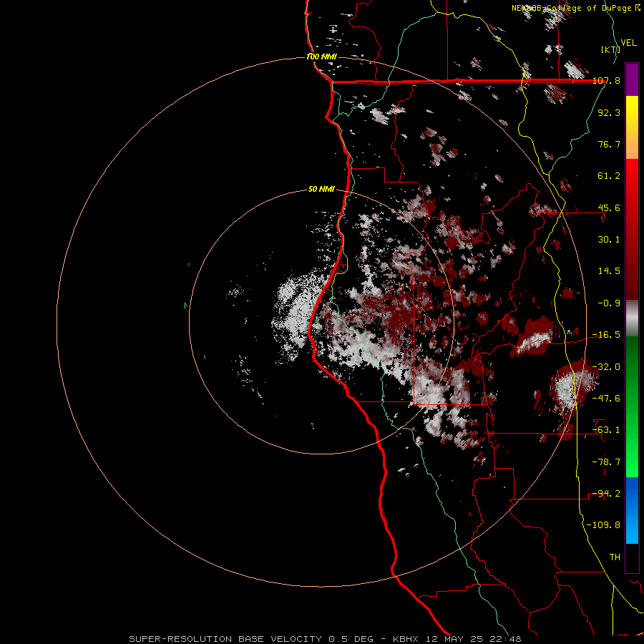Click the 61.2 velocity scale value

tap(609, 176)
